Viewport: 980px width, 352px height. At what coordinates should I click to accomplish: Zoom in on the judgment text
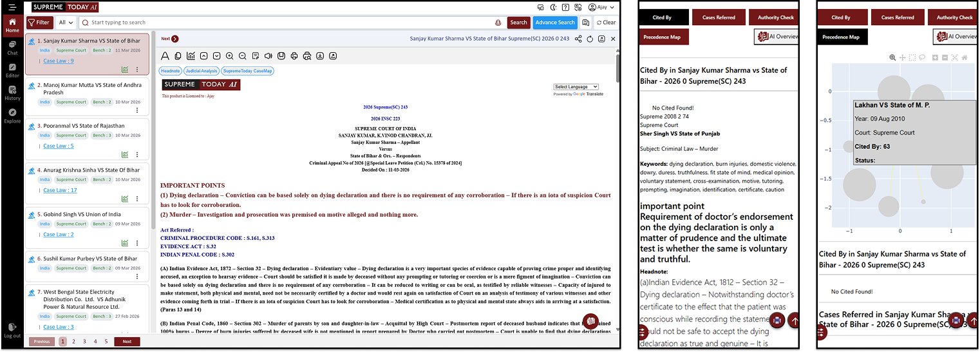pos(230,56)
